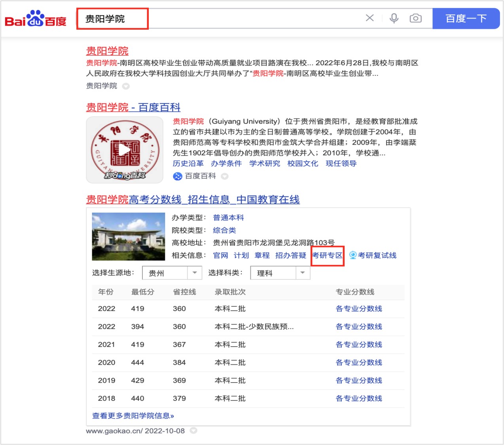
Task: Open 各专业分数线 for the 2022 score 394 row
Action: tap(359, 326)
